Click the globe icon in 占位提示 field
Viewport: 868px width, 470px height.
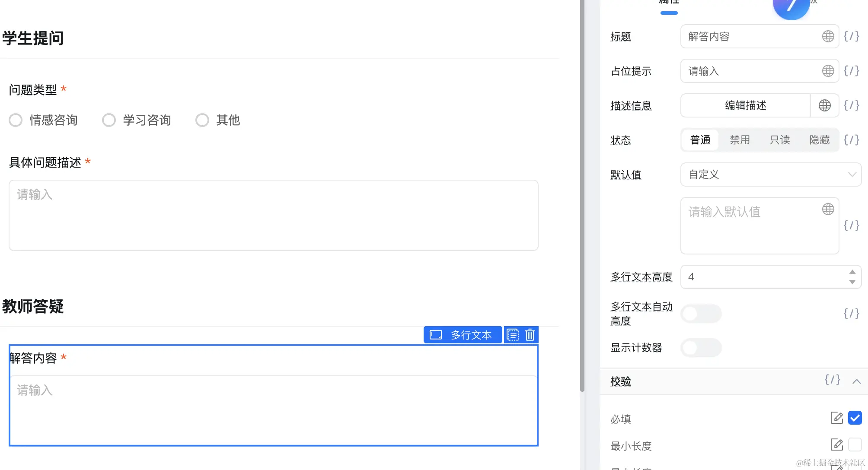(828, 71)
